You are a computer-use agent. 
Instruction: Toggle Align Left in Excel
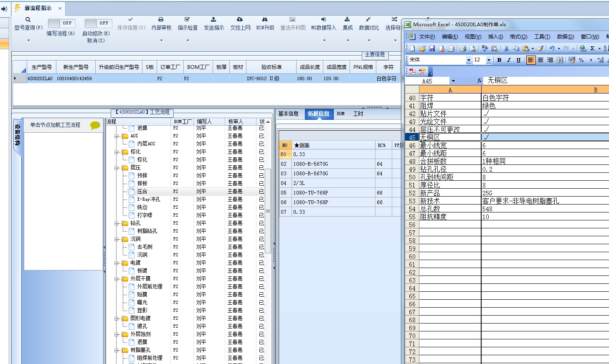[x=530, y=60]
